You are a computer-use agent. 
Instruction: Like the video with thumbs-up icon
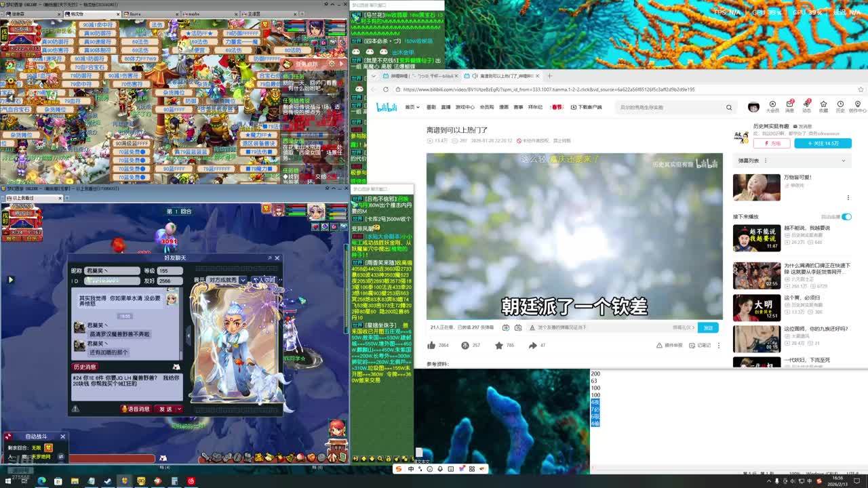coord(431,345)
